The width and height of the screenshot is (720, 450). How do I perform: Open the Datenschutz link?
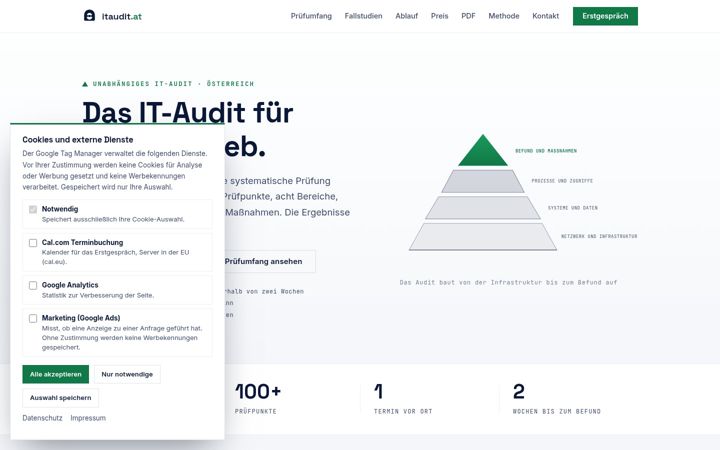click(x=42, y=418)
